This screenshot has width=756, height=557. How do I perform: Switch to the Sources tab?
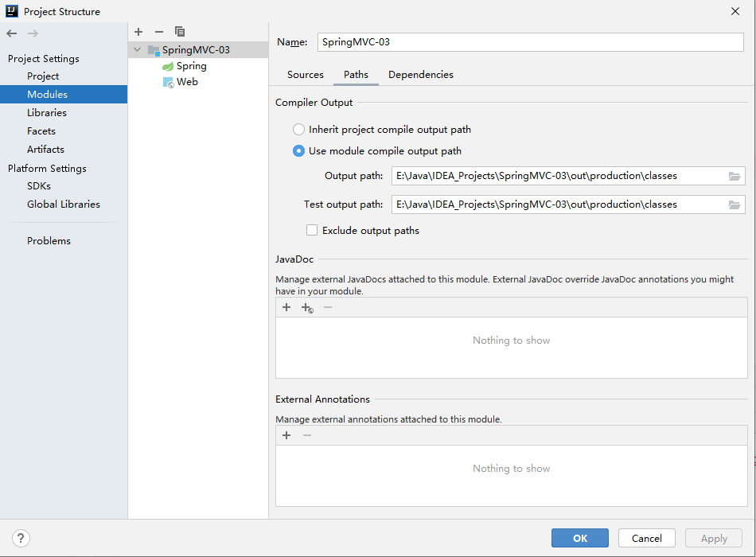[306, 75]
